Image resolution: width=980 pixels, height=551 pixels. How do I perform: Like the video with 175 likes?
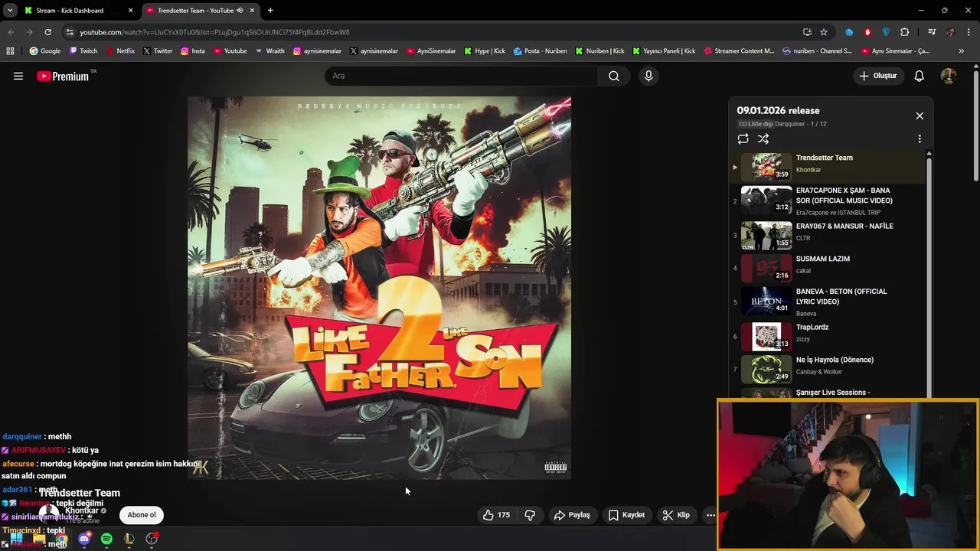pos(496,515)
